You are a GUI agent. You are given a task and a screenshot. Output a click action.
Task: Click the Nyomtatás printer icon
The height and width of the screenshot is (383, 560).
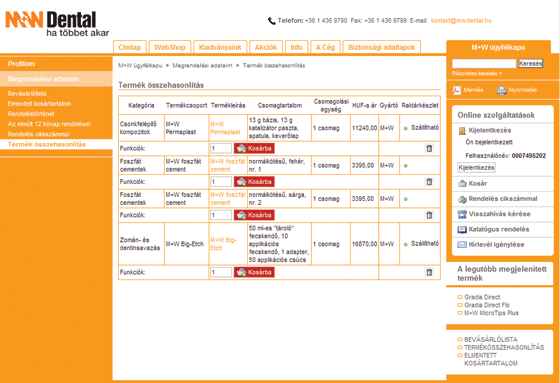coord(502,90)
